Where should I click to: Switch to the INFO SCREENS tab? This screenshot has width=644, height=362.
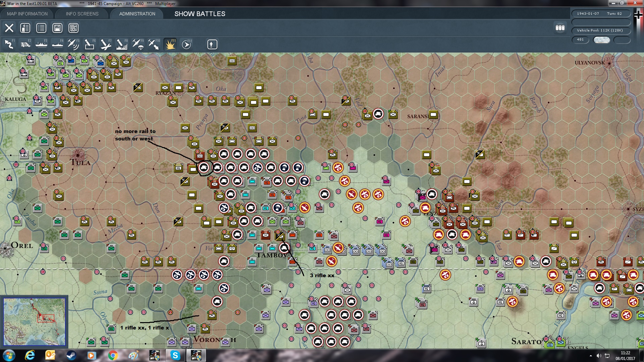82,14
